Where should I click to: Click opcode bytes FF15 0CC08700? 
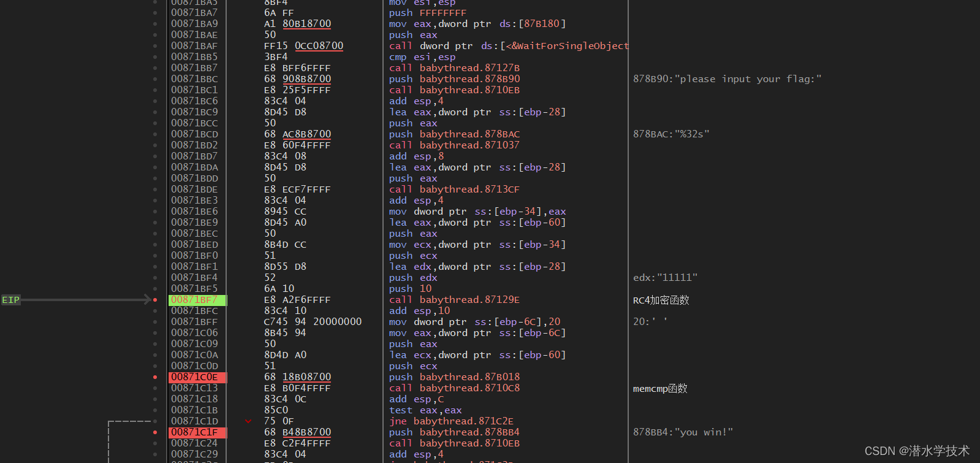(x=303, y=46)
